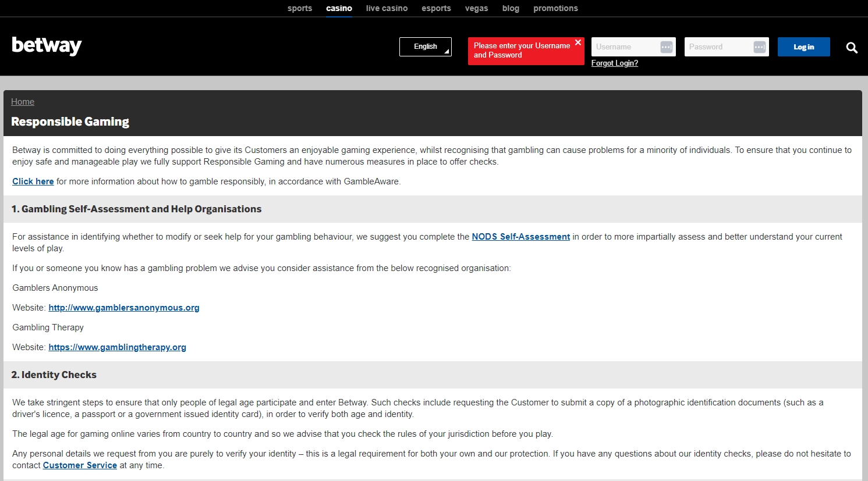
Task: Visit the gamblersanonymous.org link
Action: tap(124, 308)
